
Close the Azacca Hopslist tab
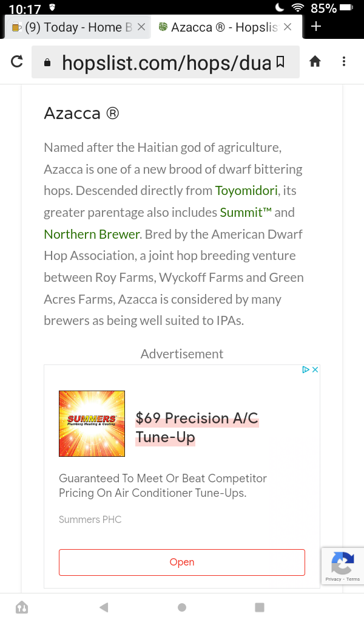click(288, 27)
